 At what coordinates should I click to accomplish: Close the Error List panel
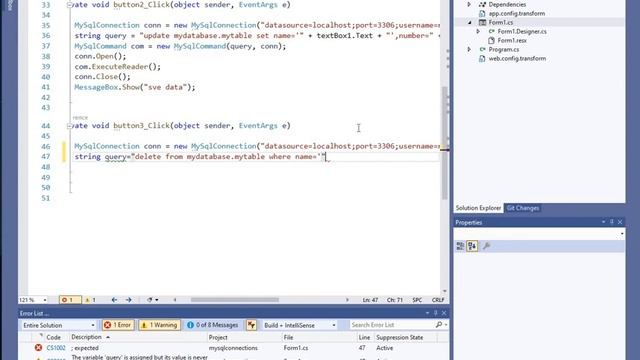pyautogui.click(x=444, y=313)
